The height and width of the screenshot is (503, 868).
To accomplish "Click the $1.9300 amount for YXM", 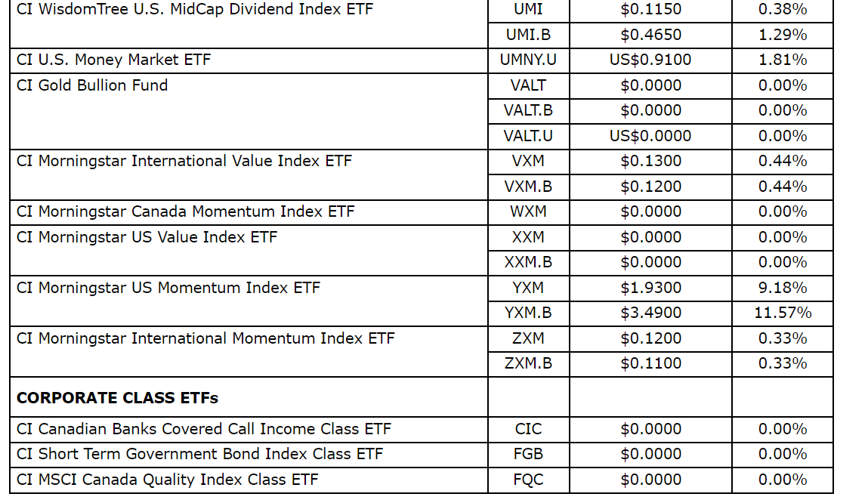I will tap(650, 288).
